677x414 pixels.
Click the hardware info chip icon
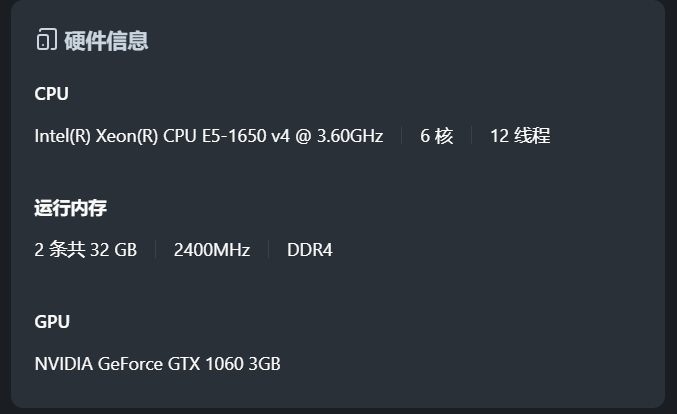pyautogui.click(x=45, y=40)
